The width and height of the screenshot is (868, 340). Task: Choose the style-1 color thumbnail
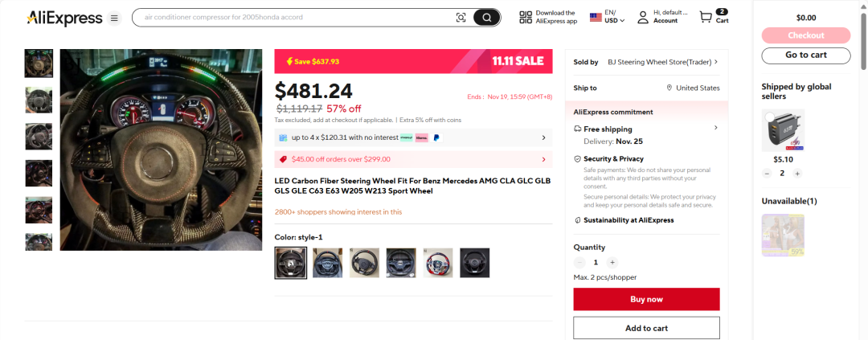tap(291, 263)
